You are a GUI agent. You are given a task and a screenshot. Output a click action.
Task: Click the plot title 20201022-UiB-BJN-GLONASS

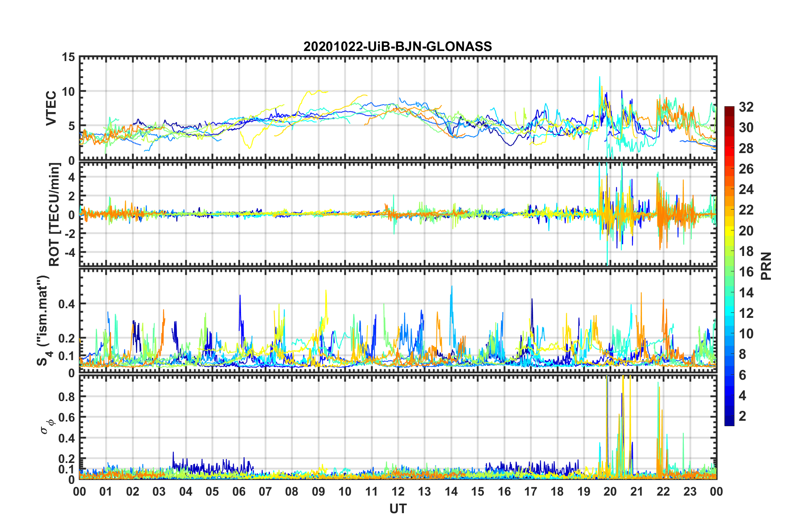398,46
